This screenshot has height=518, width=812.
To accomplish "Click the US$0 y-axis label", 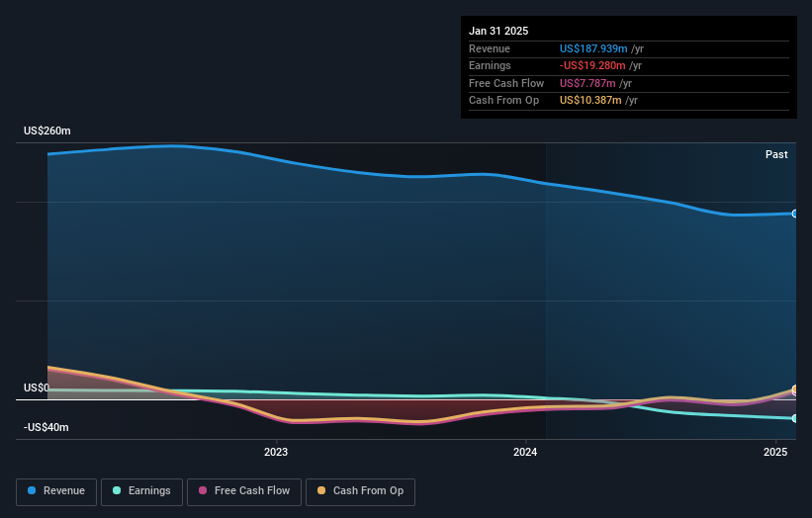I will pyautogui.click(x=37, y=388).
